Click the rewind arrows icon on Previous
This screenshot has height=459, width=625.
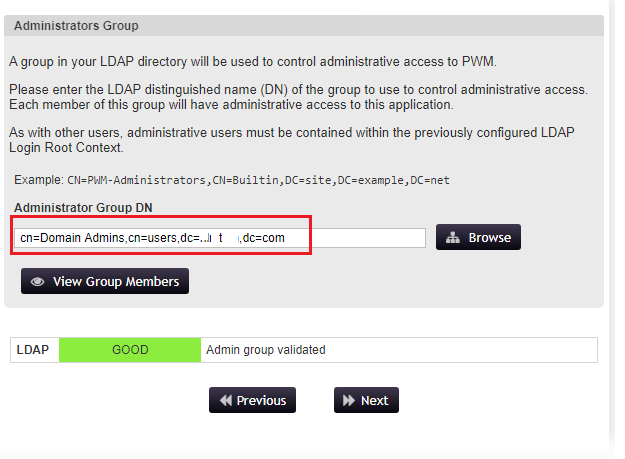tap(226, 400)
